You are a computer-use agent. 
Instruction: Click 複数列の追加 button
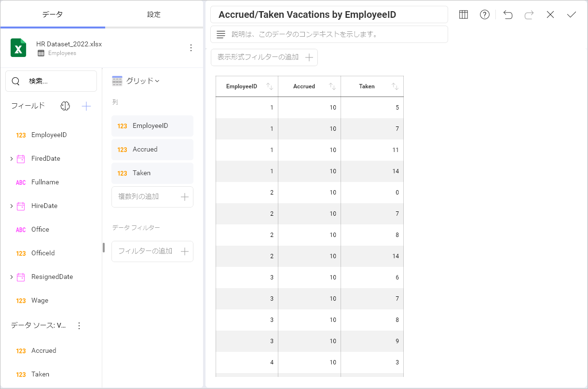(152, 197)
